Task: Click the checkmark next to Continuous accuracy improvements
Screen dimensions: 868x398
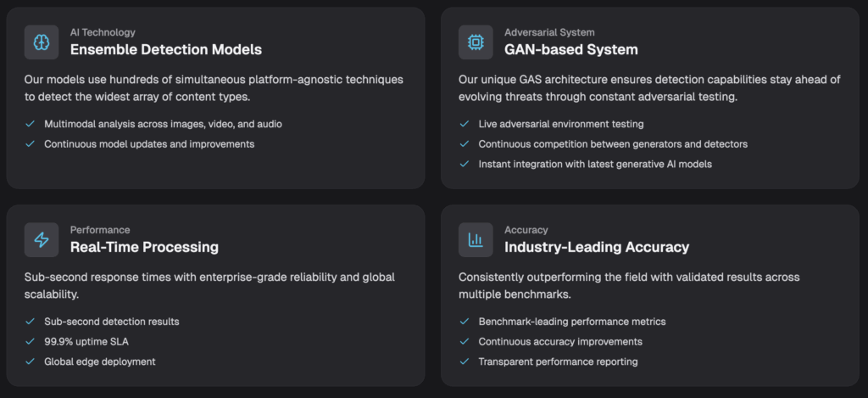Action: point(464,341)
